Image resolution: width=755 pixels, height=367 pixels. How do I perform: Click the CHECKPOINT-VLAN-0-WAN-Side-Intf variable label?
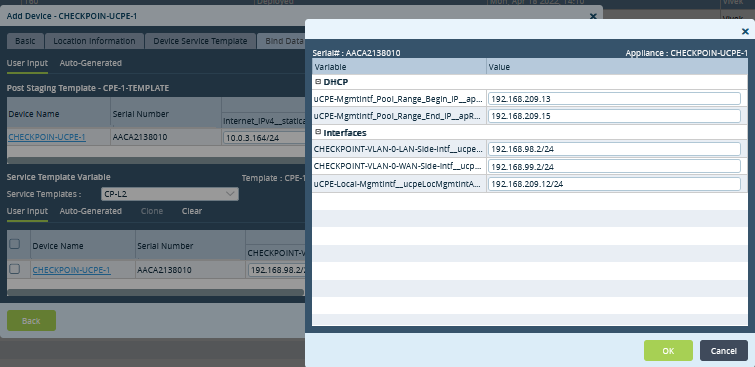[x=398, y=166]
